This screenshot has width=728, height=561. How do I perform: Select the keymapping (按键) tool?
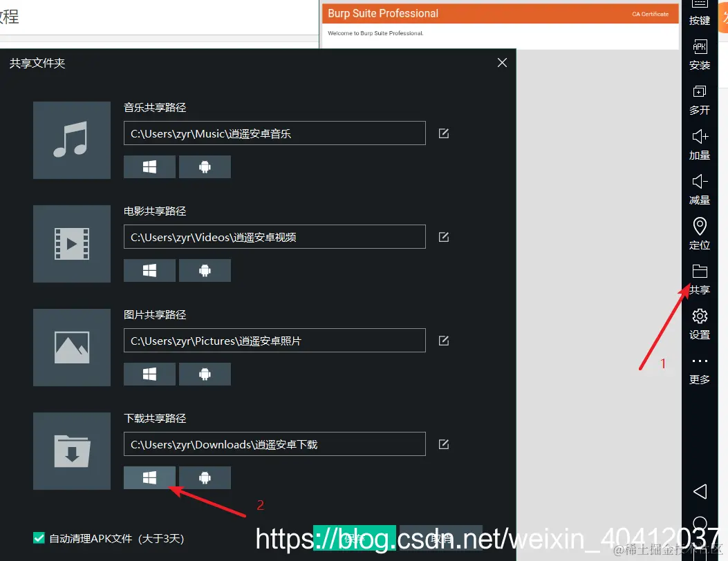point(700,14)
